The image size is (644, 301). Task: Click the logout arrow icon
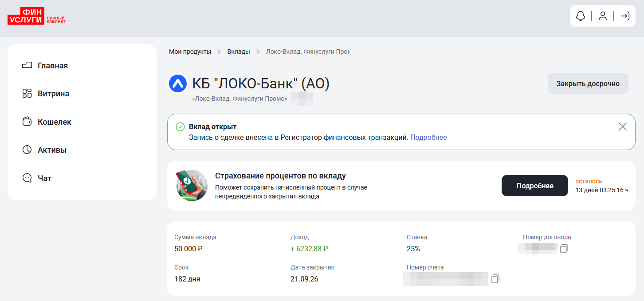624,16
